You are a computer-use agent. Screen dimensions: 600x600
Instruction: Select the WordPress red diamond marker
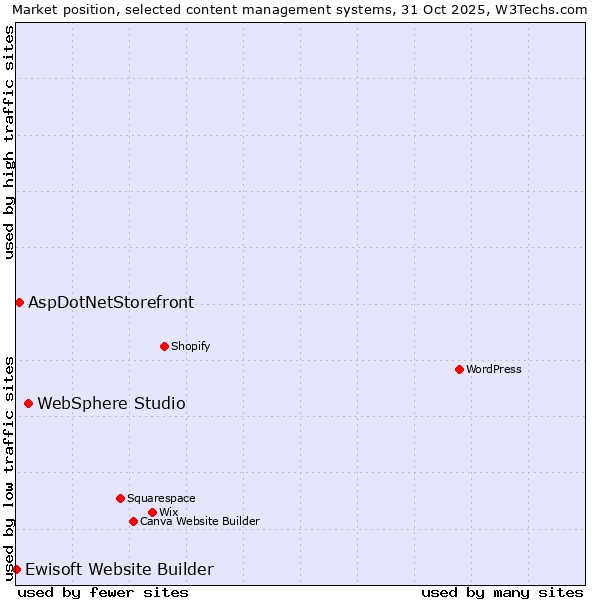click(459, 369)
